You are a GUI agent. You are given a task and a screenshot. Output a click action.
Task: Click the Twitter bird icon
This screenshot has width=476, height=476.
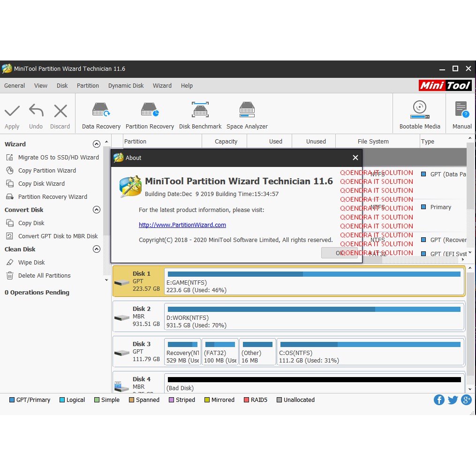pos(453,400)
